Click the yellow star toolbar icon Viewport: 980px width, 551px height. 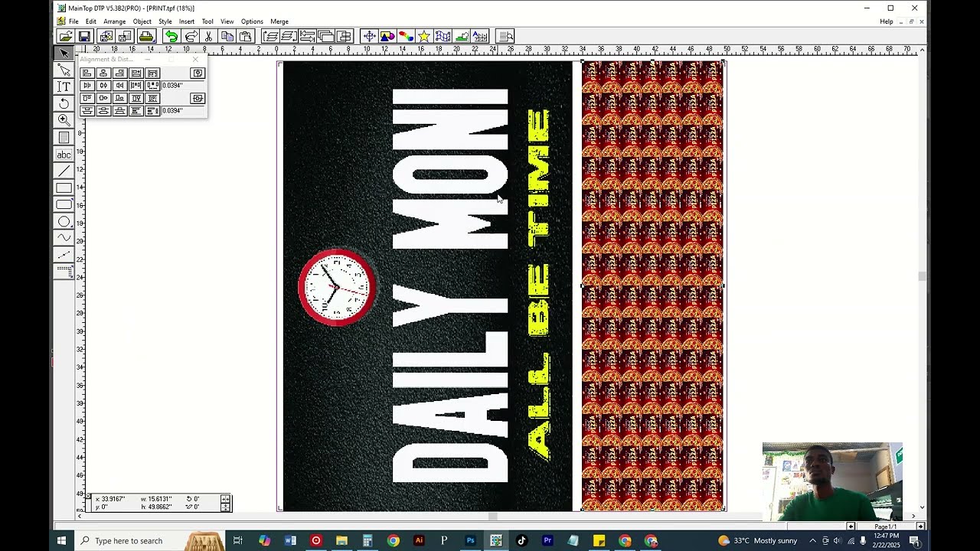click(423, 36)
